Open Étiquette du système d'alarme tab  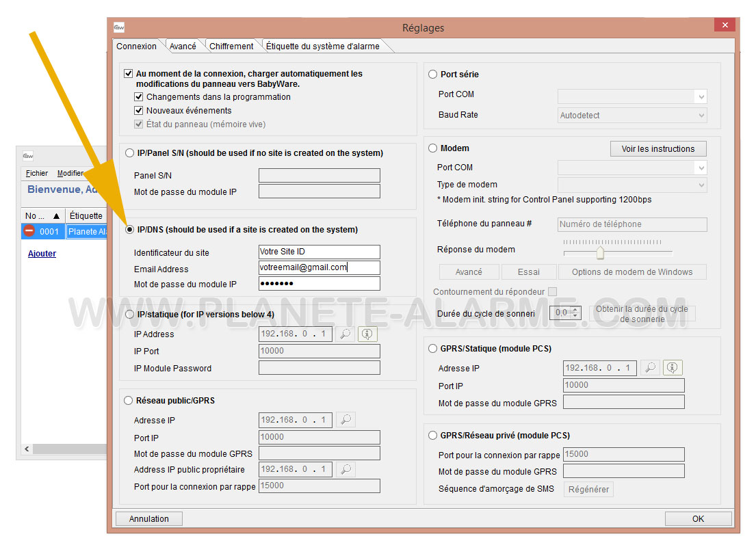[x=322, y=47]
